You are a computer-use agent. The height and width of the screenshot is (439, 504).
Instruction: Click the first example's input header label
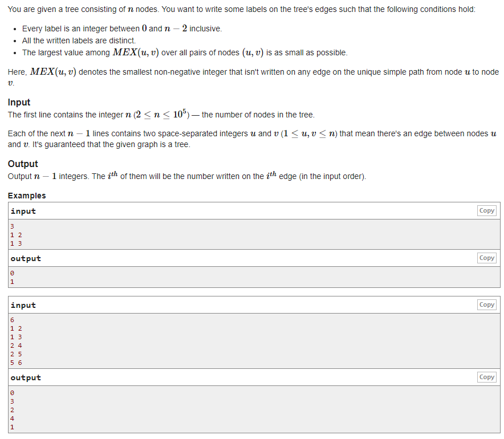23,211
